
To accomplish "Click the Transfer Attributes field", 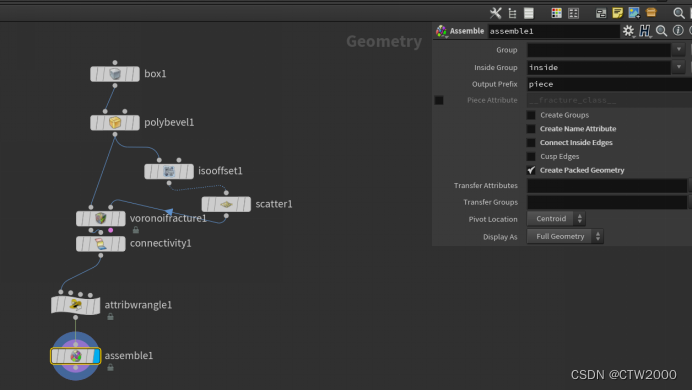I will (607, 185).
